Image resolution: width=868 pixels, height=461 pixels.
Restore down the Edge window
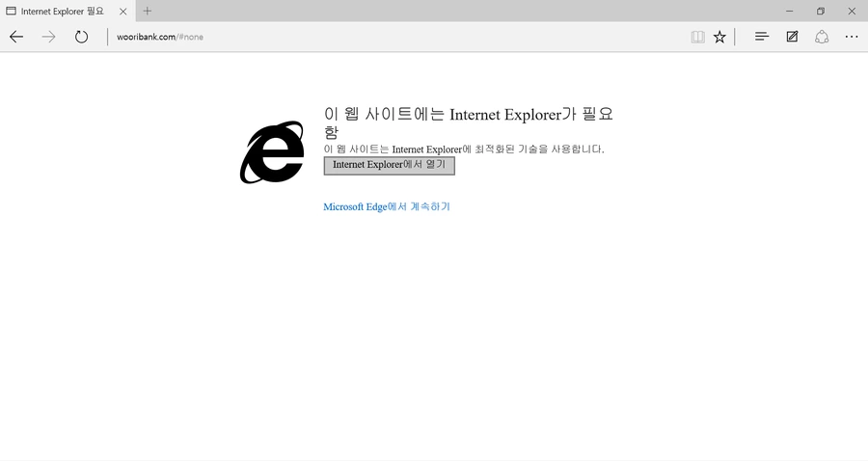821,11
